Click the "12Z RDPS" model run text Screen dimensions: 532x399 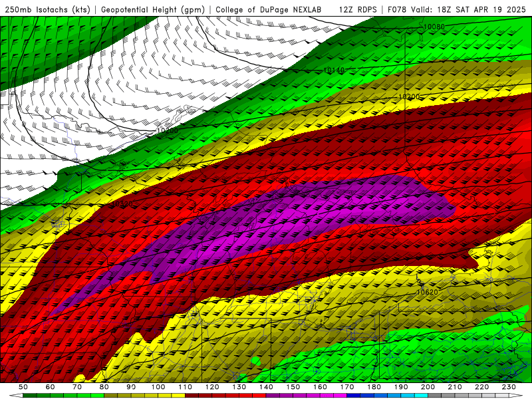pos(358,9)
